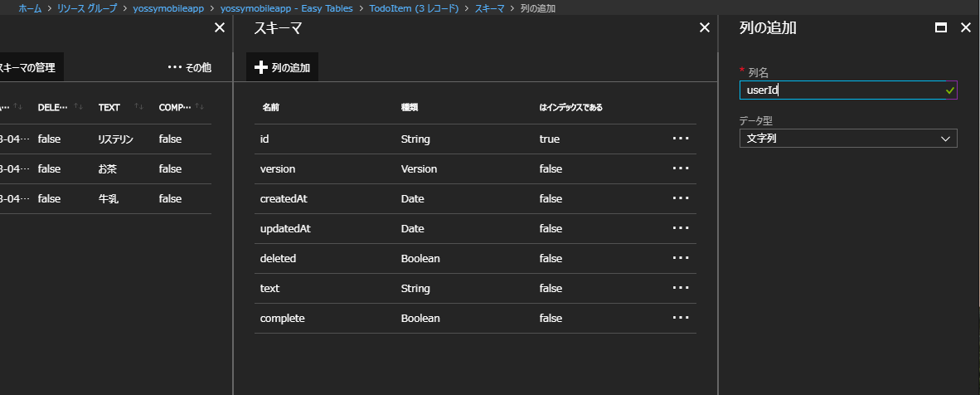Go to リソース グループ breadcrumb
The height and width of the screenshot is (395, 980).
click(x=87, y=8)
